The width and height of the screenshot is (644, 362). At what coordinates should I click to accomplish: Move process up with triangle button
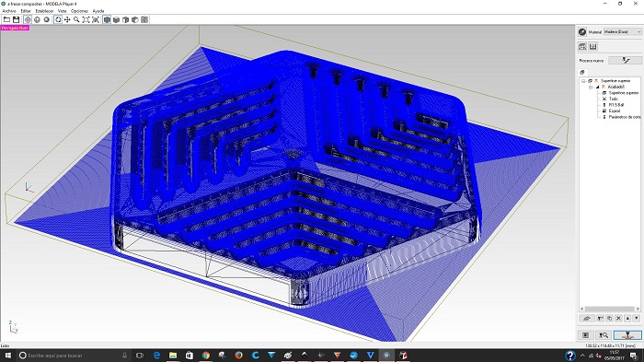click(x=627, y=319)
